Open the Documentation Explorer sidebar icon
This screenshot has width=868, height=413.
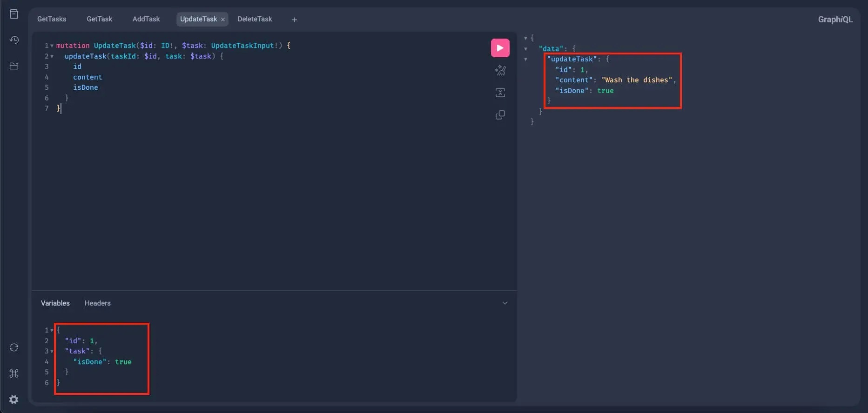(14, 14)
